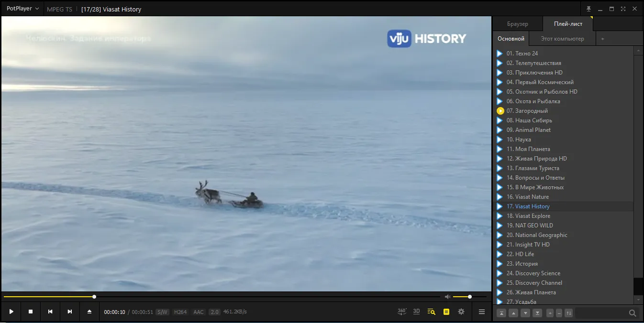Click the AAC audio codec indicator

pyautogui.click(x=199, y=312)
